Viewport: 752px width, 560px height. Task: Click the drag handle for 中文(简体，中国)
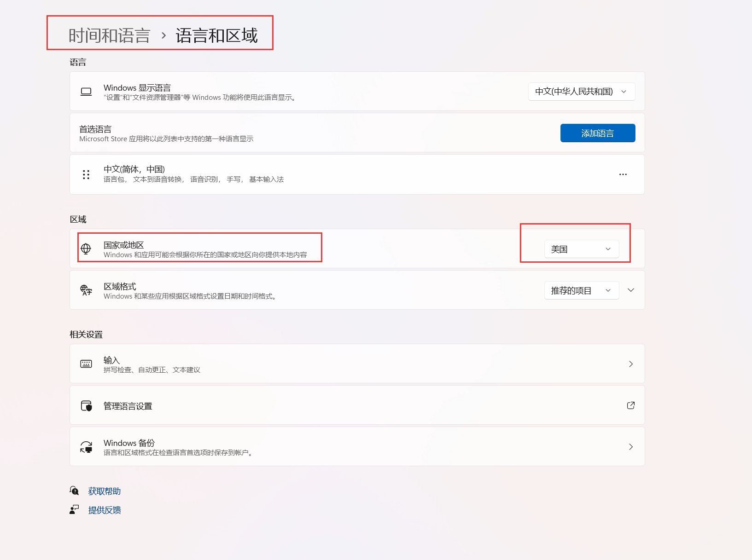coord(86,174)
